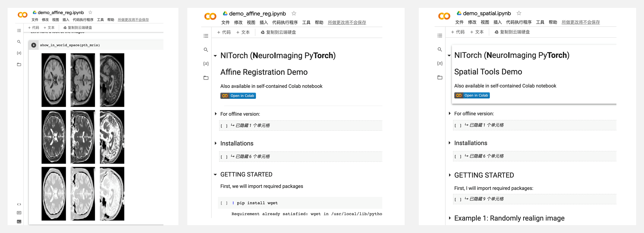The image size is (644, 233).
Task: Open the search icon in middle notebook sidebar
Action: 206,50
